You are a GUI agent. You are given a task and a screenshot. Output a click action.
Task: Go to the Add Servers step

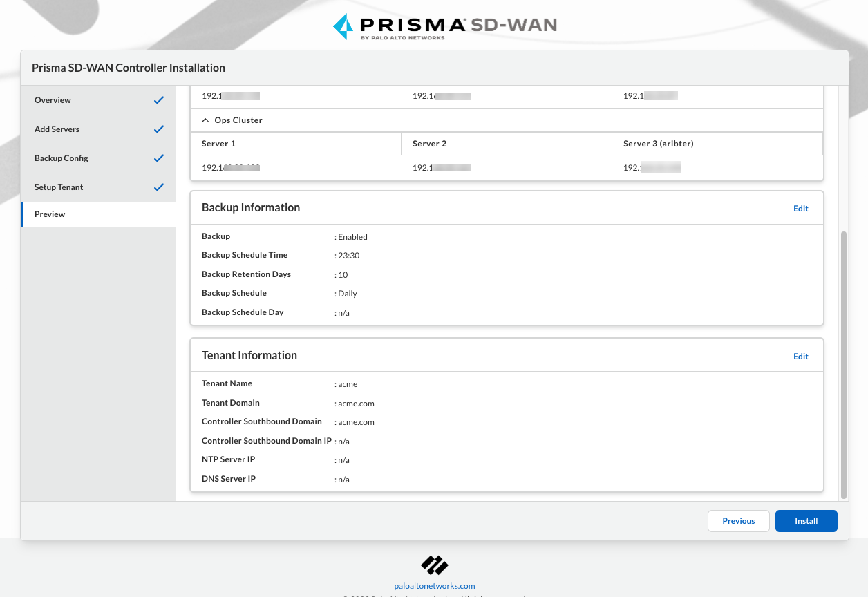(x=98, y=129)
